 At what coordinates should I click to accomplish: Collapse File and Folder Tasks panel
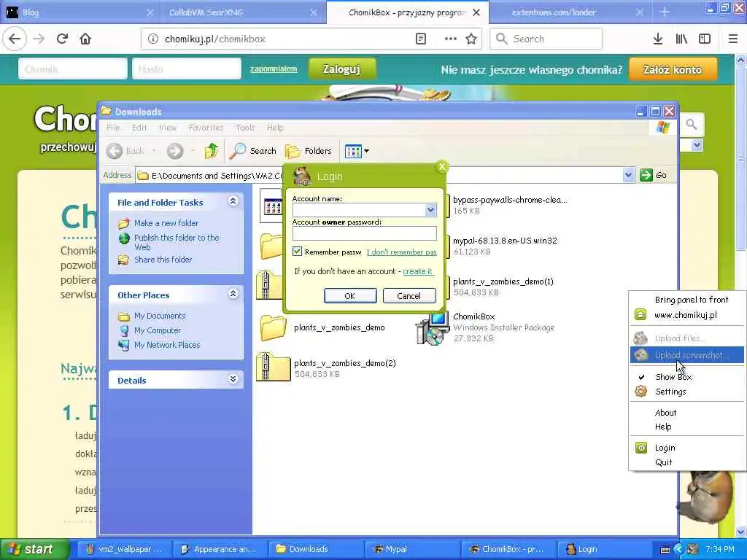coord(233,201)
